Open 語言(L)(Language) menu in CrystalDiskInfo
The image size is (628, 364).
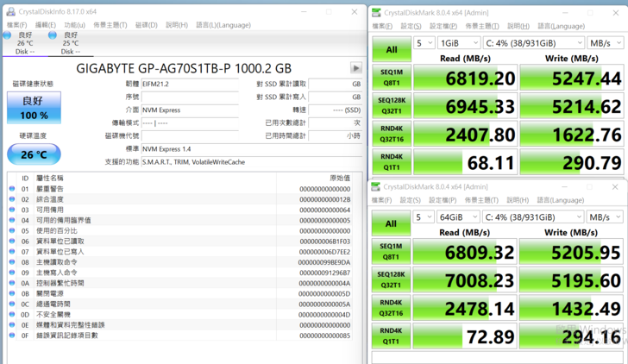tap(223, 25)
